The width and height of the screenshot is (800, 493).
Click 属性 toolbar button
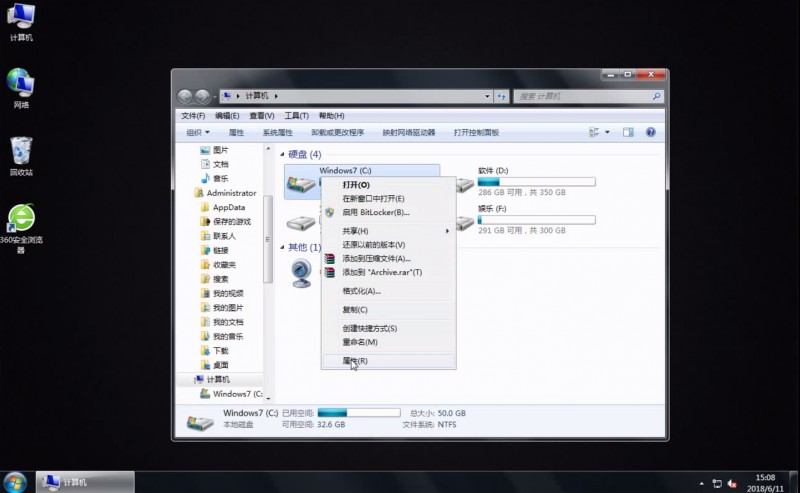click(x=236, y=132)
